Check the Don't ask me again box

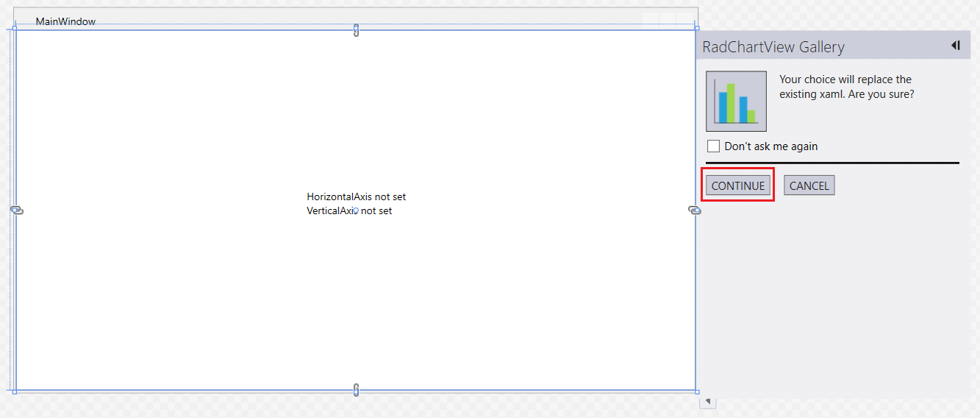click(713, 146)
